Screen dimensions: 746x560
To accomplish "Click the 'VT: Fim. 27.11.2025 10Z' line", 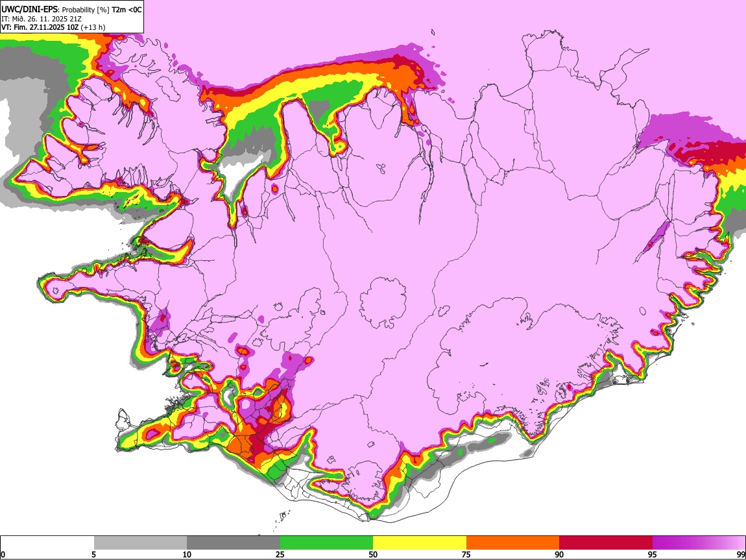I will (x=40, y=27).
